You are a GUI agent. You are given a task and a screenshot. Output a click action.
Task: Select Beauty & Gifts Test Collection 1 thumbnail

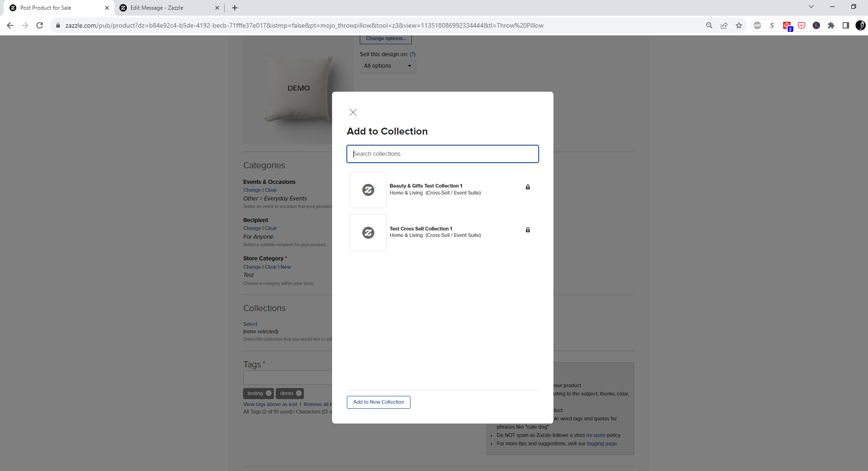368,190
